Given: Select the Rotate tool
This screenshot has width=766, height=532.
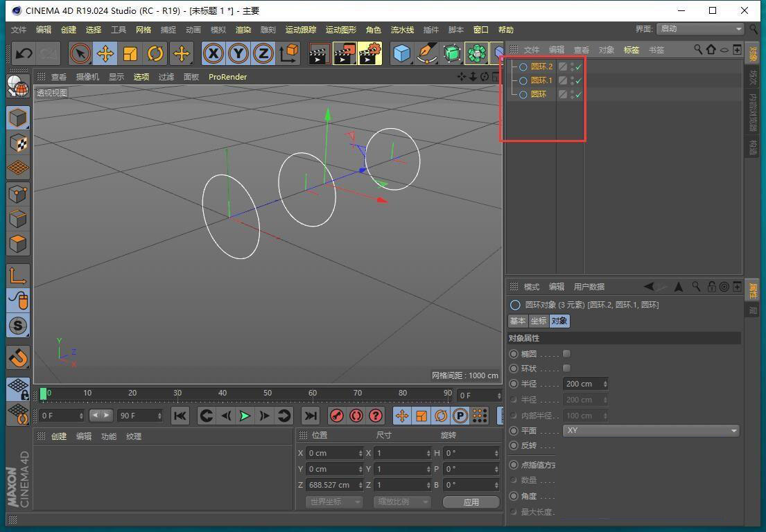Looking at the screenshot, I should [155, 53].
